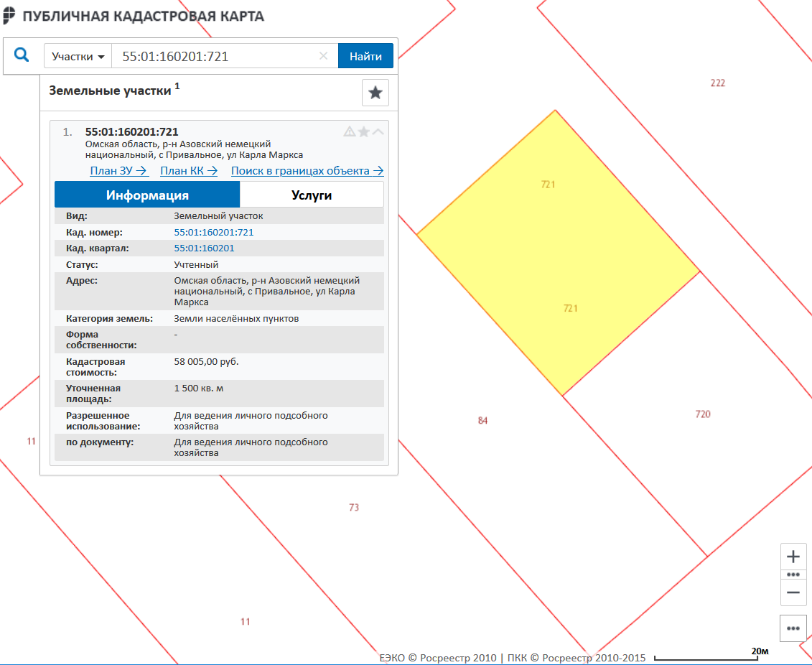Click the cadastral number search field
This screenshot has height=665, width=812.
[x=215, y=56]
